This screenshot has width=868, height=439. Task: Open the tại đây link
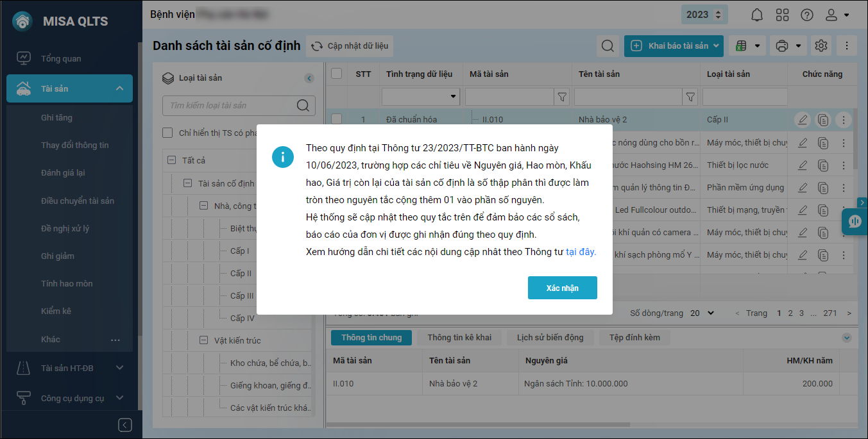pos(581,253)
